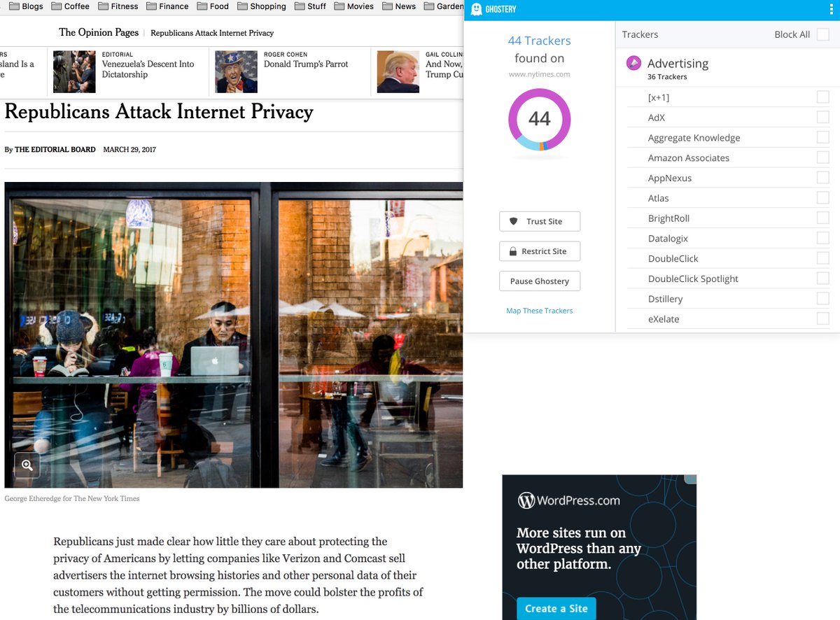Viewport: 840px width, 620px height.
Task: Open the Blogs bookmark folder
Action: (26, 6)
